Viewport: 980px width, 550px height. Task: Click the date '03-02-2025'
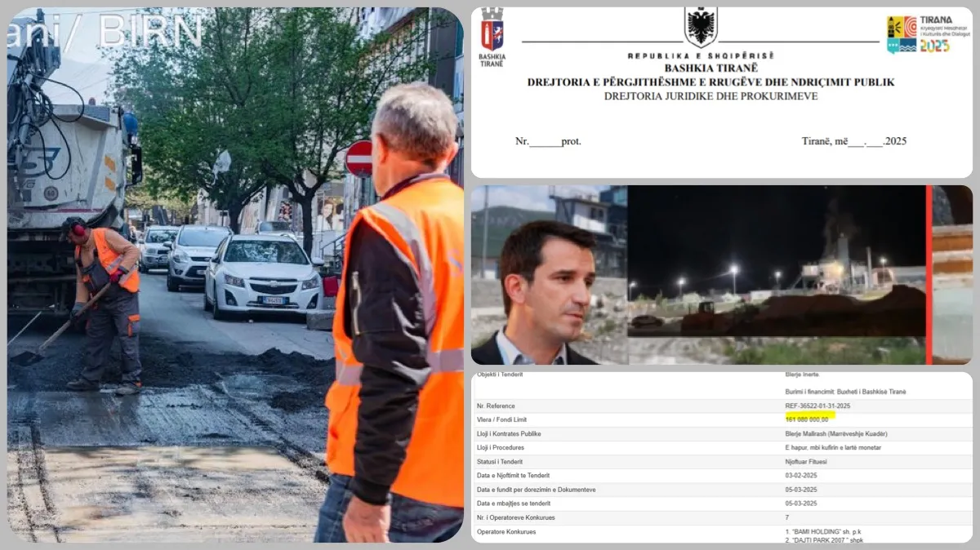point(801,476)
